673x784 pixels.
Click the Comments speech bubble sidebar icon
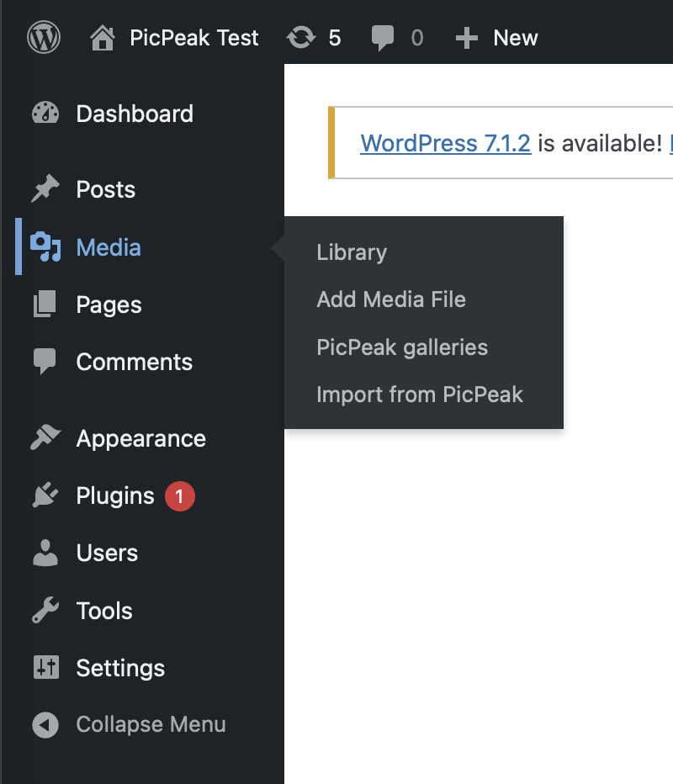coord(45,361)
